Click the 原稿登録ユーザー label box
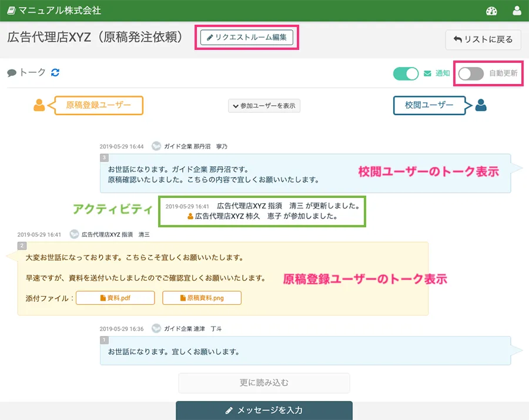Viewport: 529px width, 420px height. (x=98, y=105)
